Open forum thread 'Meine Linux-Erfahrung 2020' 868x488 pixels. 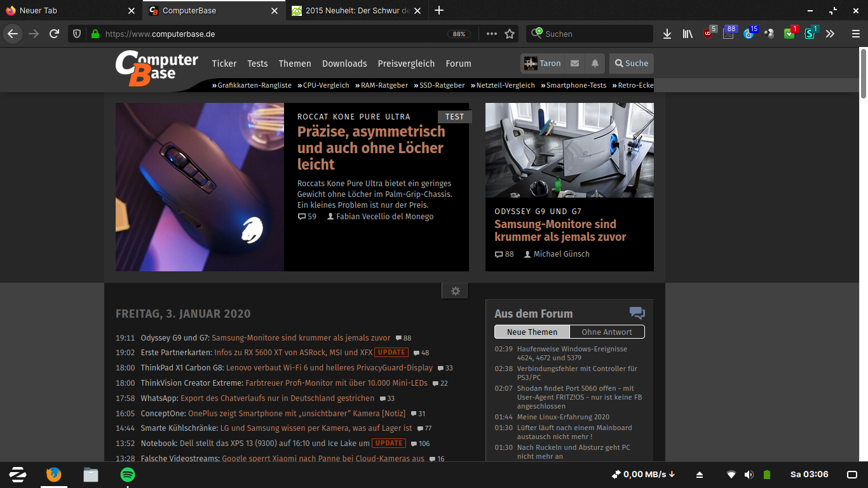(x=563, y=417)
